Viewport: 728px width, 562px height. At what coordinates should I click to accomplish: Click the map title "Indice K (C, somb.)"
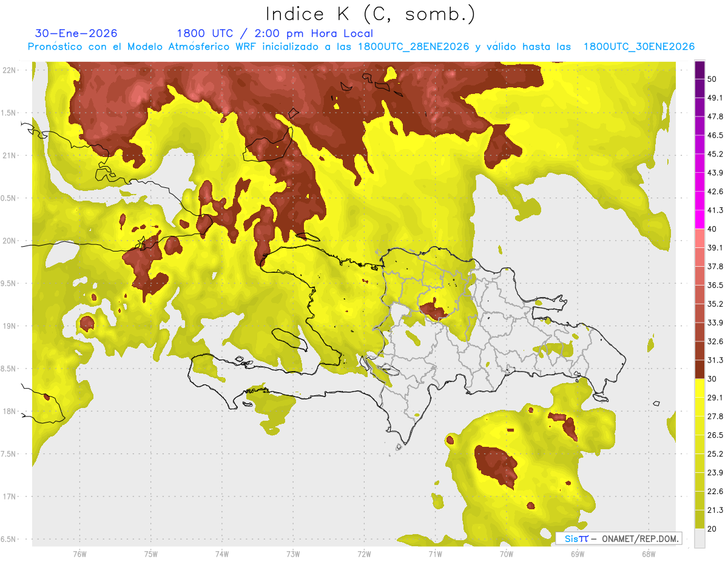[x=371, y=14]
